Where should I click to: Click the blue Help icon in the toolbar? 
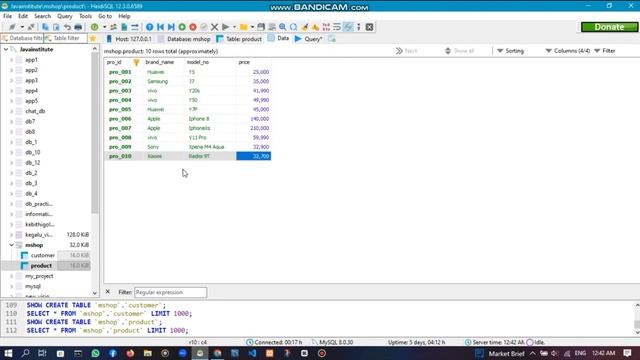click(x=149, y=27)
